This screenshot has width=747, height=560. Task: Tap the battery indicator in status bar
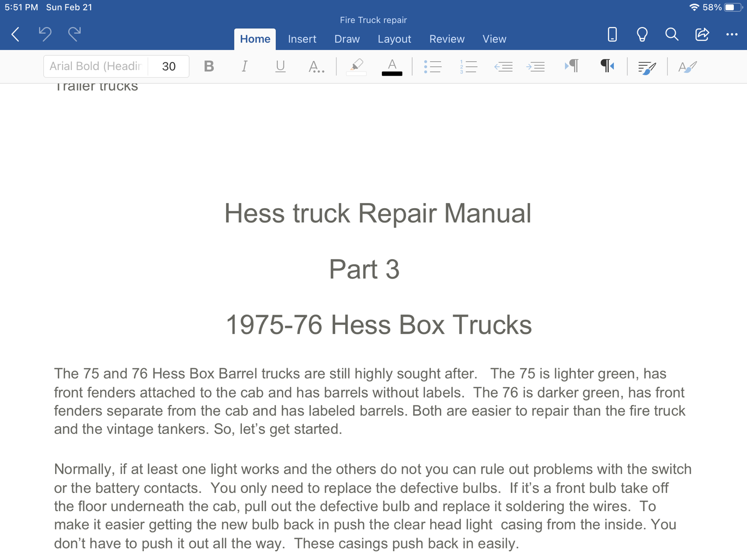[733, 7]
